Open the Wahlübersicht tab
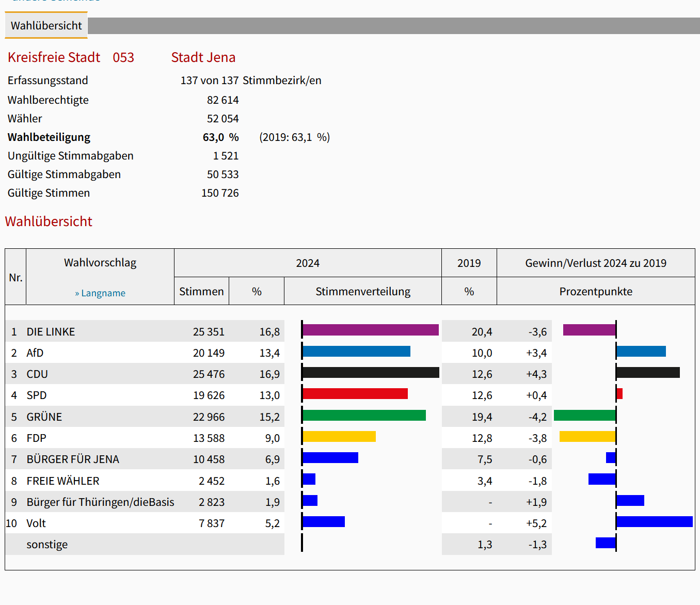The width and height of the screenshot is (700, 605). coord(46,25)
